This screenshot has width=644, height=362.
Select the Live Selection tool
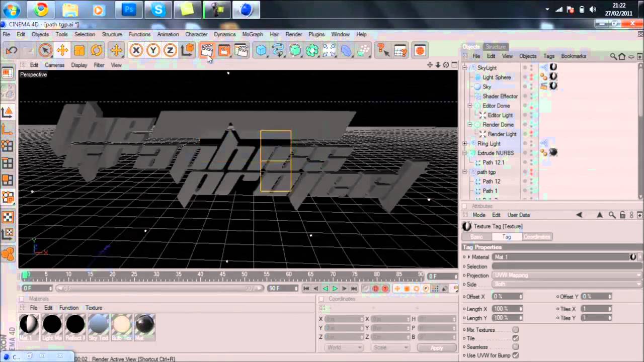click(45, 50)
